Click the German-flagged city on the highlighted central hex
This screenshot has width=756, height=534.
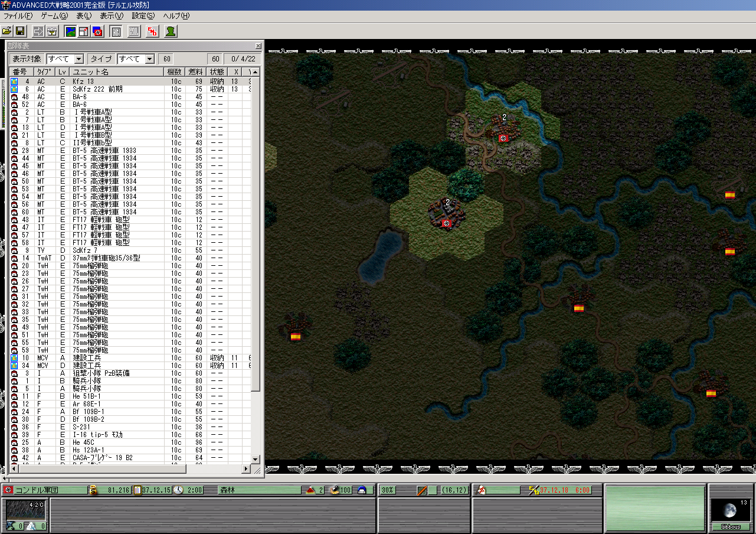pos(447,214)
